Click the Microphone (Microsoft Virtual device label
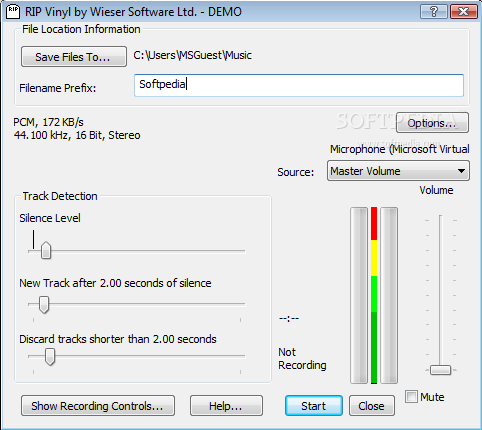Image resolution: width=482 pixels, height=430 pixels. pos(400,149)
